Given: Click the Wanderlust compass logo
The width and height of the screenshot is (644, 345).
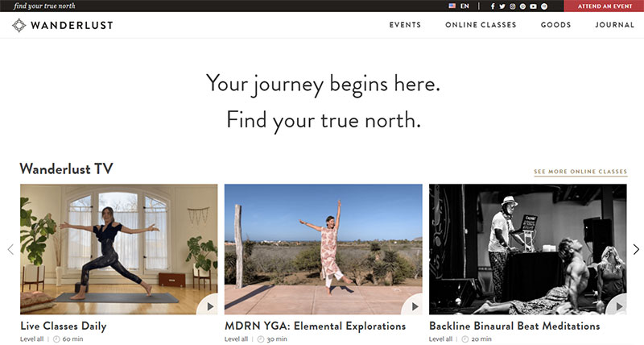Looking at the screenshot, I should 19,26.
